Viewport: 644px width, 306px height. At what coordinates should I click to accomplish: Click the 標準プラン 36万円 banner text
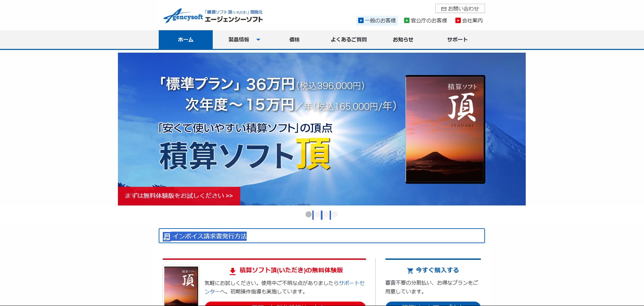tap(262, 85)
